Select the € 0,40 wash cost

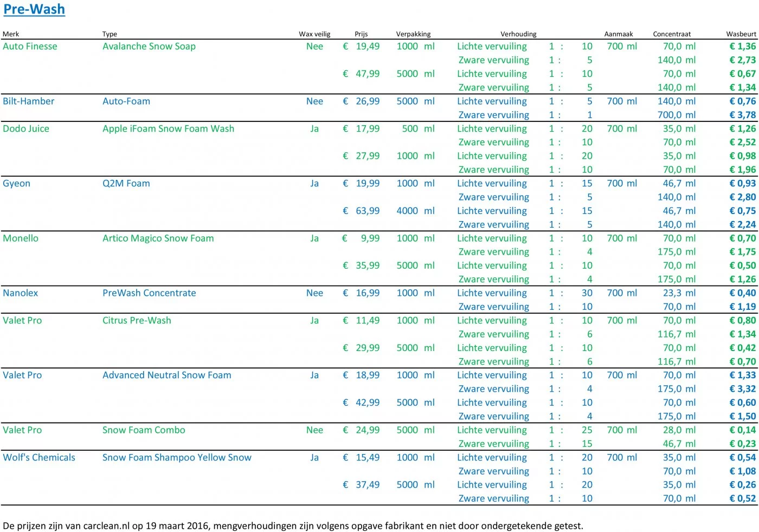point(743,293)
